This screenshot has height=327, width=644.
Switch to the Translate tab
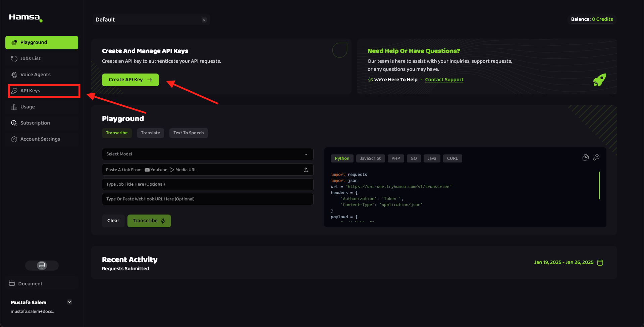click(x=150, y=133)
